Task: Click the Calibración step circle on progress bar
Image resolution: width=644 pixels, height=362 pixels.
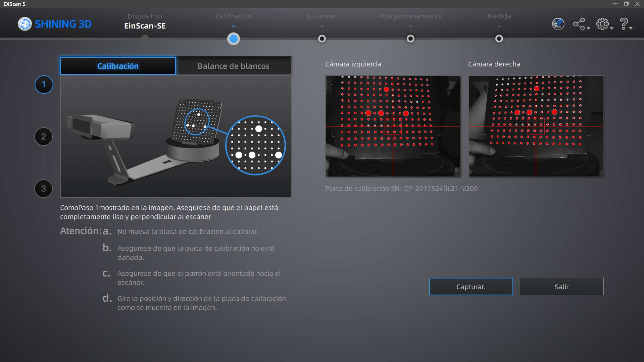Action: coord(234,39)
